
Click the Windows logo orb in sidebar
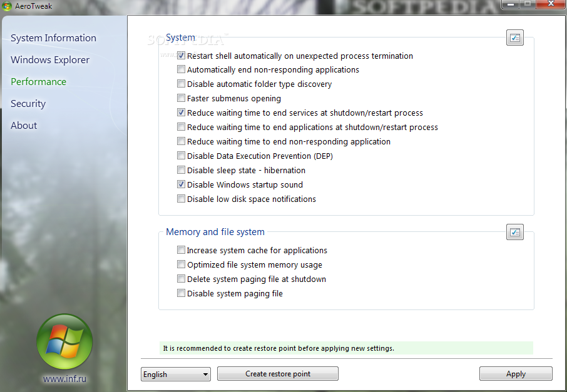(x=64, y=341)
